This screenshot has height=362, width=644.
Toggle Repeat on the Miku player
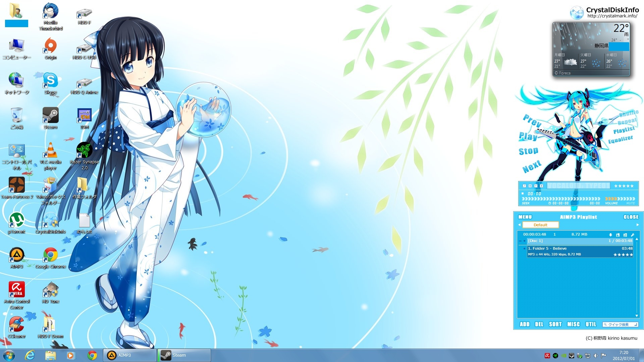point(627,122)
